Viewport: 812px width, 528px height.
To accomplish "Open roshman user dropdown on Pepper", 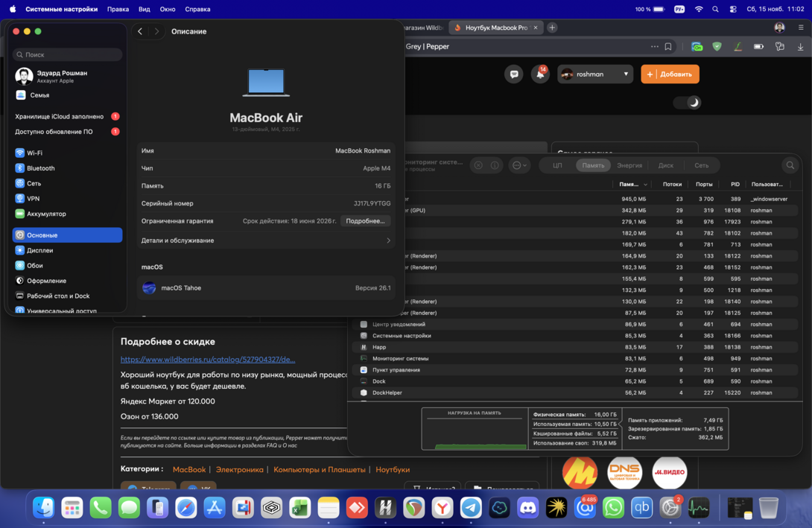I will tap(595, 74).
